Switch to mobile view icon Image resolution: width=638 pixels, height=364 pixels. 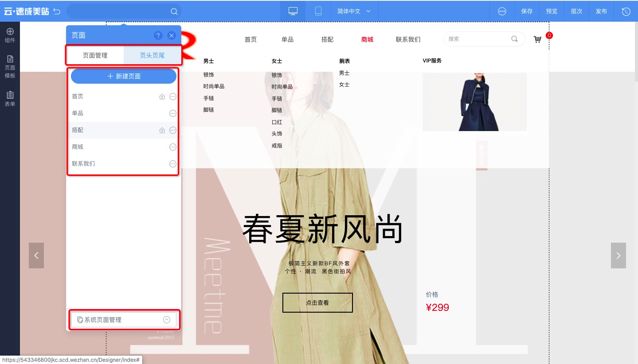point(318,11)
